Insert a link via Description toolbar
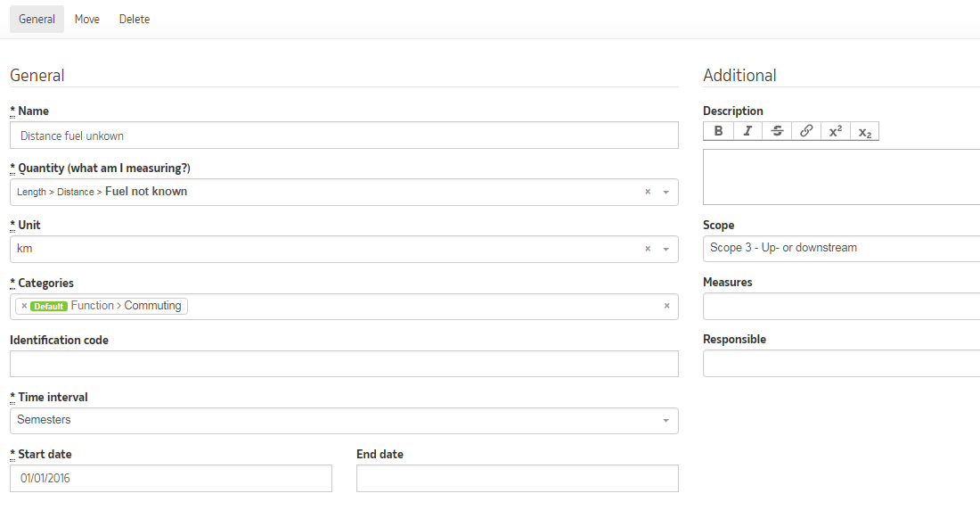This screenshot has height=510, width=980. coord(806,131)
